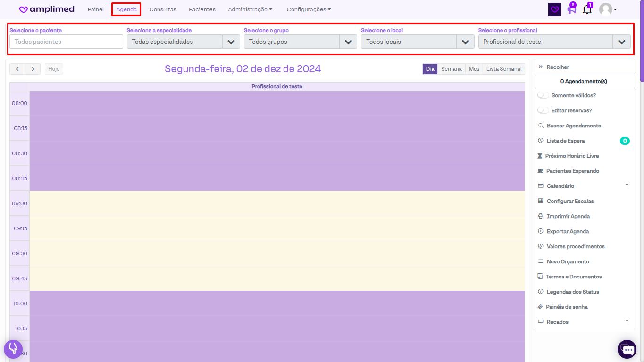Click the Pacientes Esperando coffee cup icon
This screenshot has height=362, width=644.
point(541,171)
